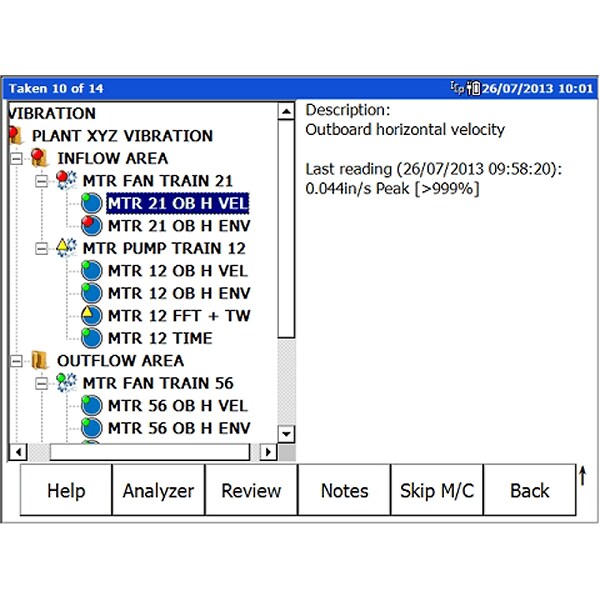Click the tree scroll down arrow
The width and height of the screenshot is (600, 600).
[286, 434]
